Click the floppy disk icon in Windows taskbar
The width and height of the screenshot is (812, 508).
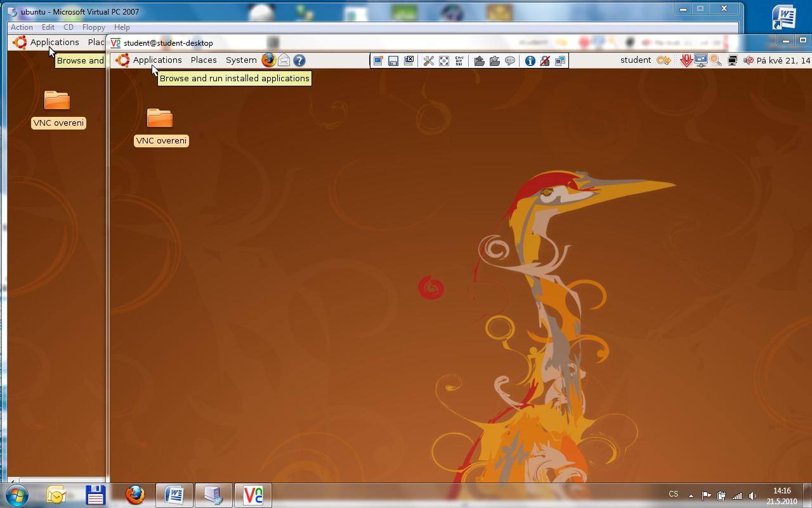(x=95, y=495)
